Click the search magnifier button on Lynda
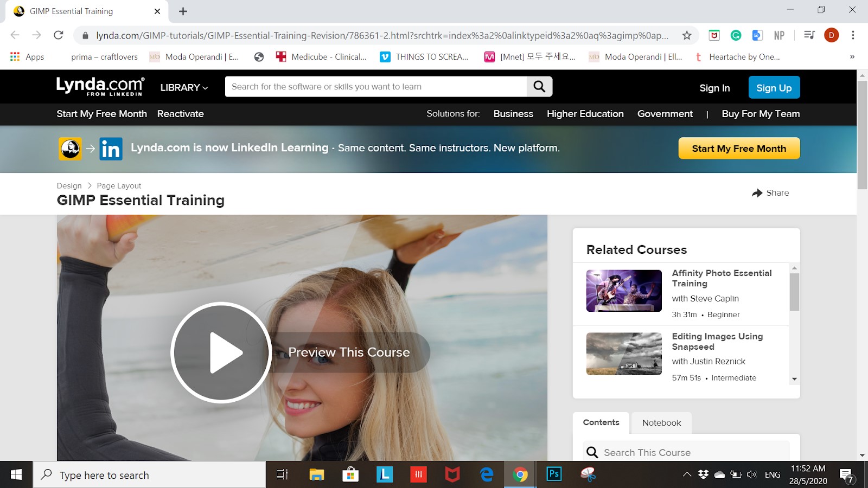 539,87
